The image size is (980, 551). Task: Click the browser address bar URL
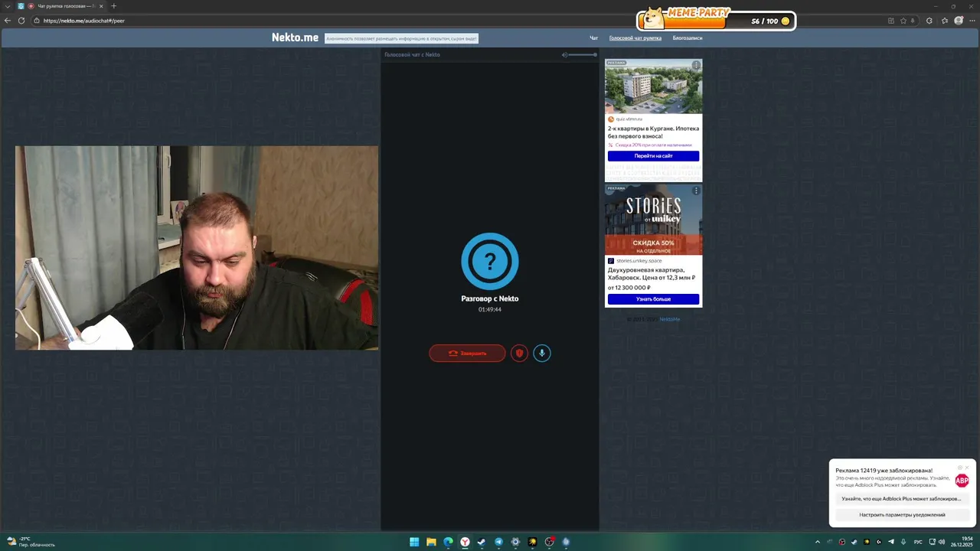[84, 21]
